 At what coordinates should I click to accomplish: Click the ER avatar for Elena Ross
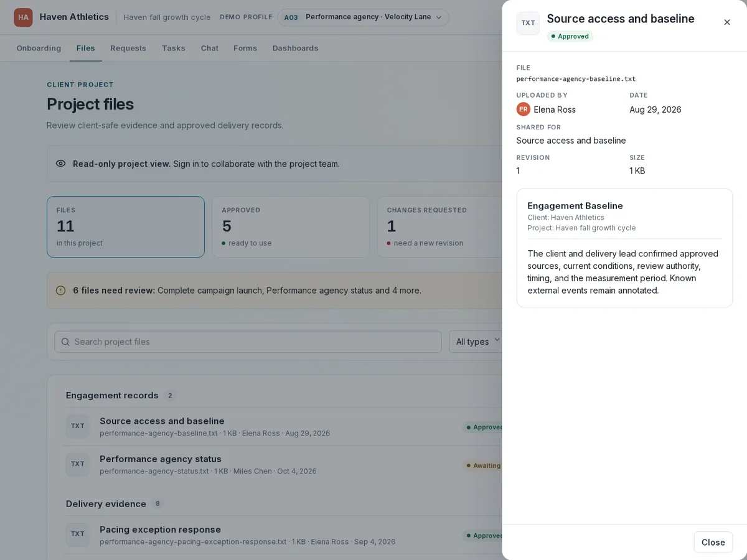click(524, 110)
